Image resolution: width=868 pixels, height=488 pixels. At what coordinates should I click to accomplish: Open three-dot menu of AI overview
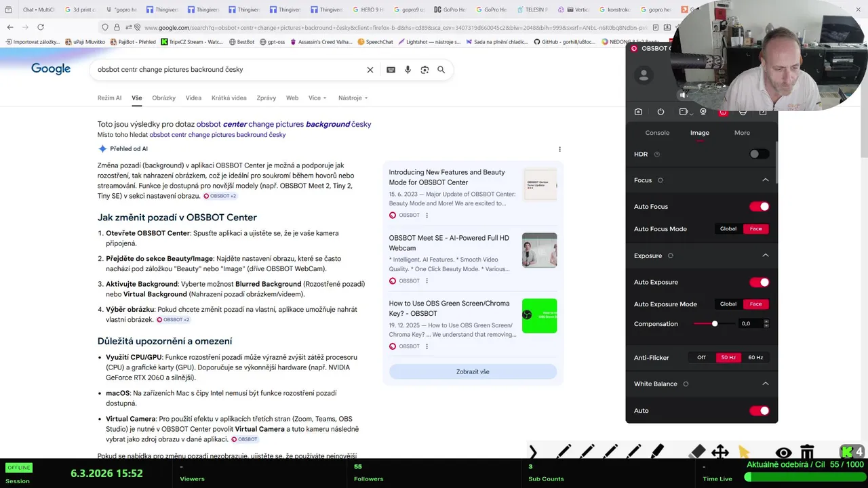[559, 149]
